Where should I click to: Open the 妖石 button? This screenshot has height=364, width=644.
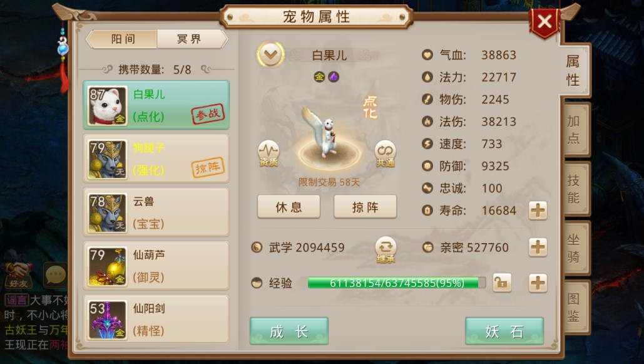coord(504,331)
